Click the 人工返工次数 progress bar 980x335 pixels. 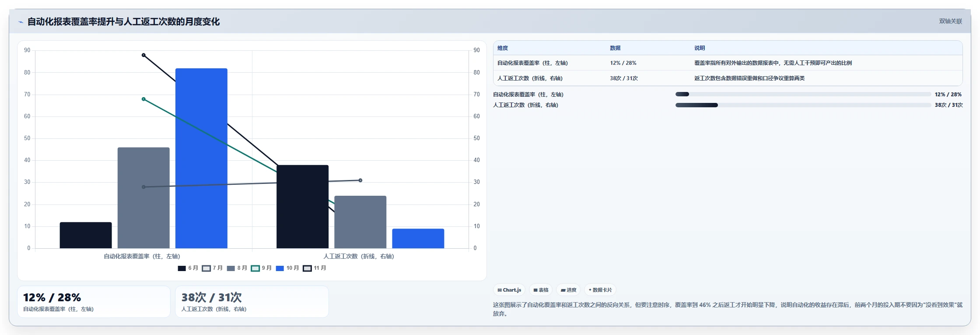pos(803,105)
